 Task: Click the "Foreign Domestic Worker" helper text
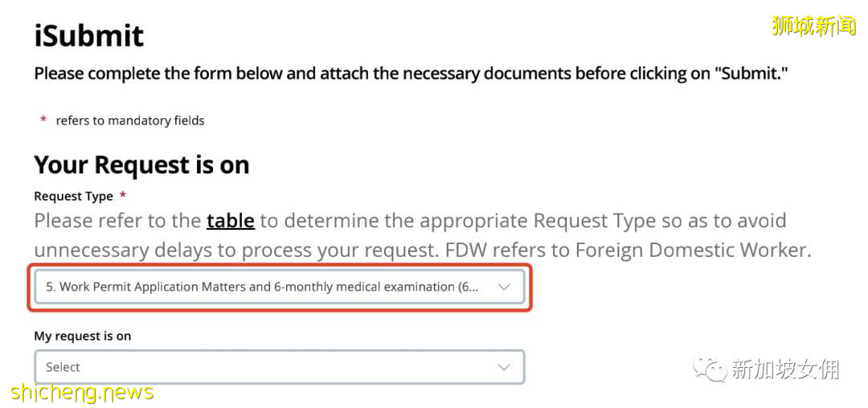[690, 250]
